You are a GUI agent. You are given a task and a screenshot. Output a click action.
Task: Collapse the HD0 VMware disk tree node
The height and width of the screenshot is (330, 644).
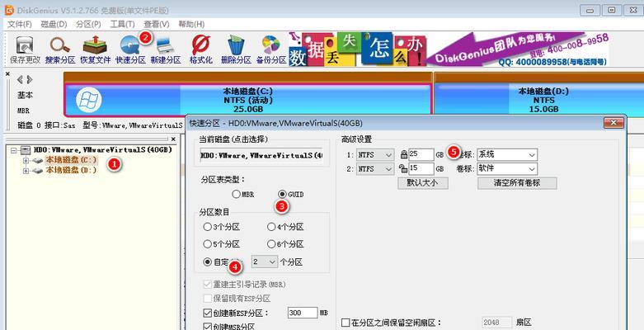13,150
